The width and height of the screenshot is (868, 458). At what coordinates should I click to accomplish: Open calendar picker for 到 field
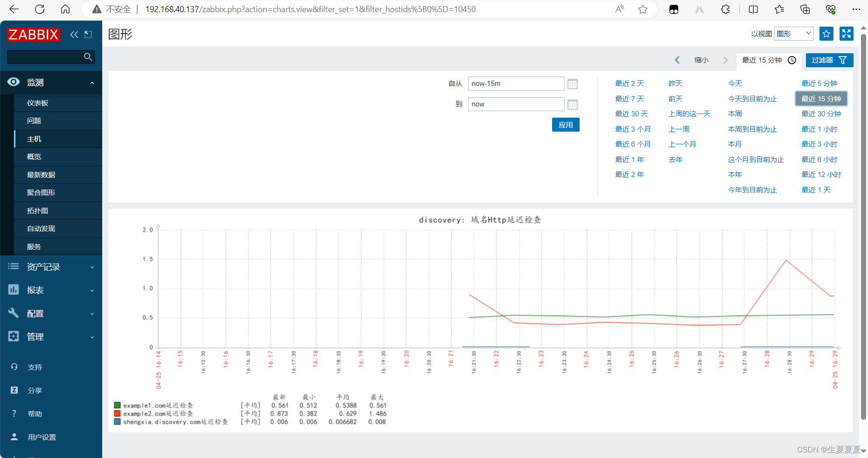(573, 105)
